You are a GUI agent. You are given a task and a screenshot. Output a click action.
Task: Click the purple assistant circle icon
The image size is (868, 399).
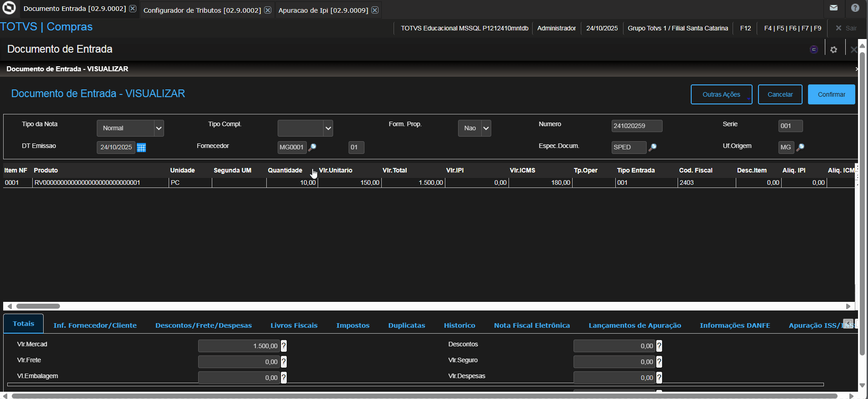click(814, 49)
